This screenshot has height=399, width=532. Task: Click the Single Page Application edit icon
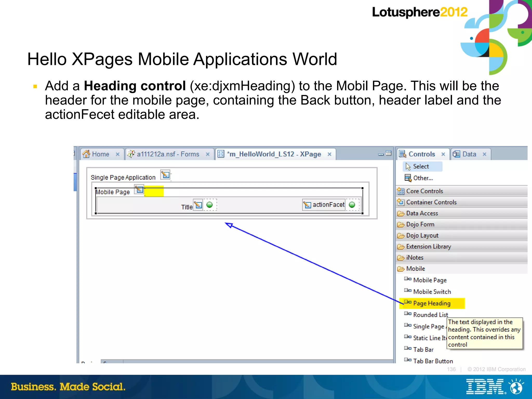(165, 175)
